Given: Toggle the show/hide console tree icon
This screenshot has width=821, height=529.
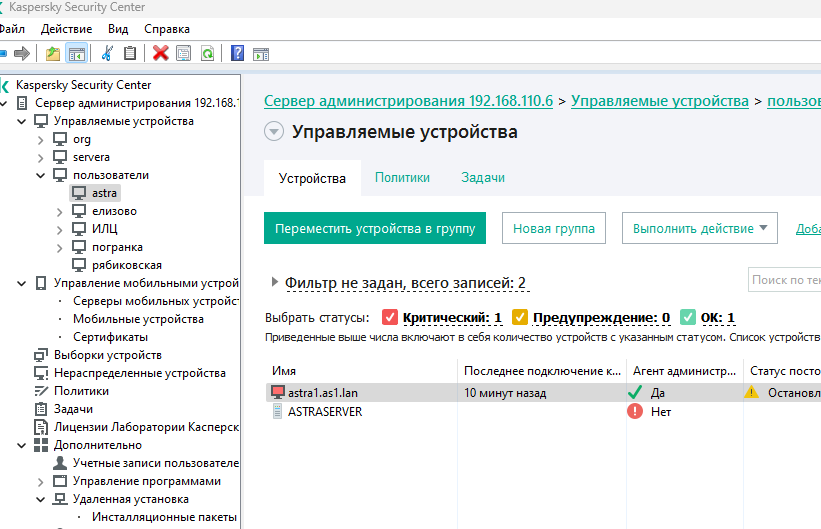Looking at the screenshot, I should 76,53.
